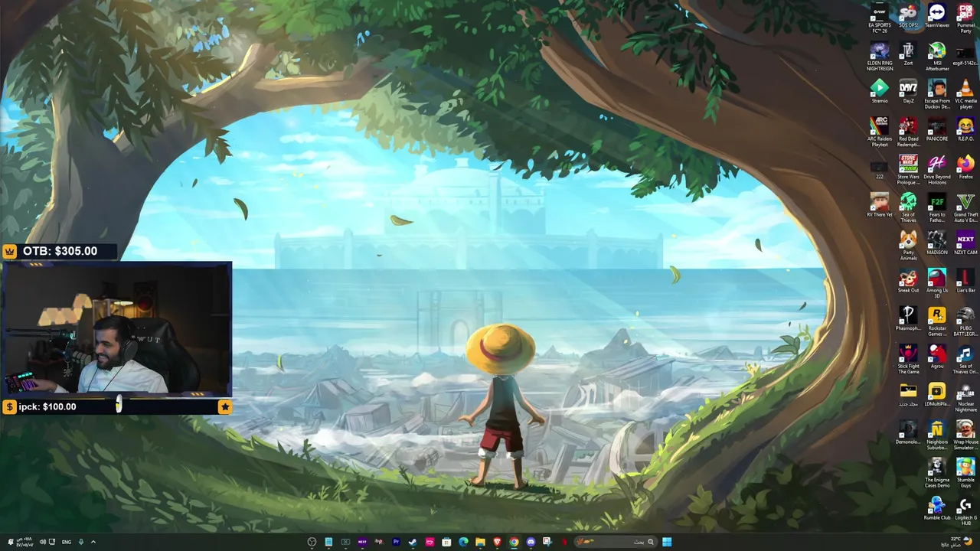
Task: Click the taskbar search box
Action: 616,542
